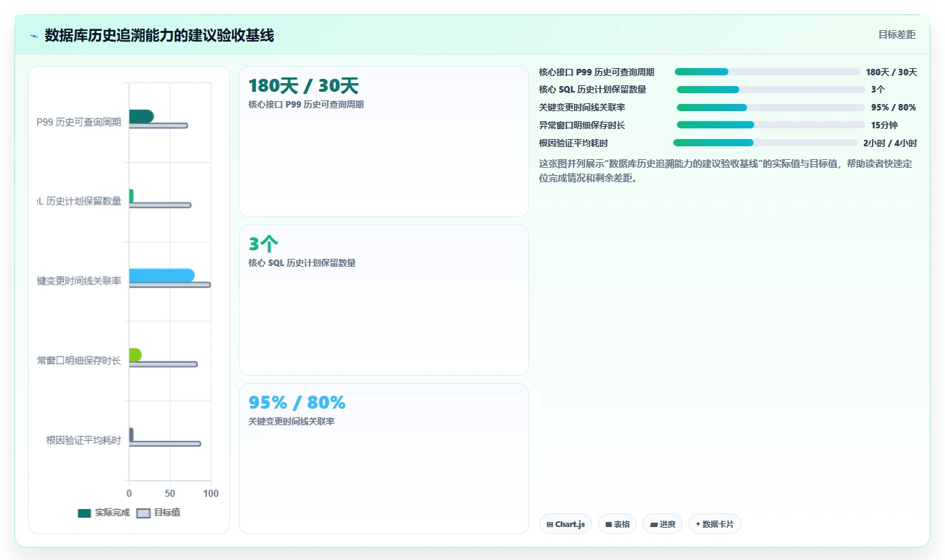Screen dimensions: 945x560
Task: Click the lightning icon beside the title
Action: coord(34,36)
